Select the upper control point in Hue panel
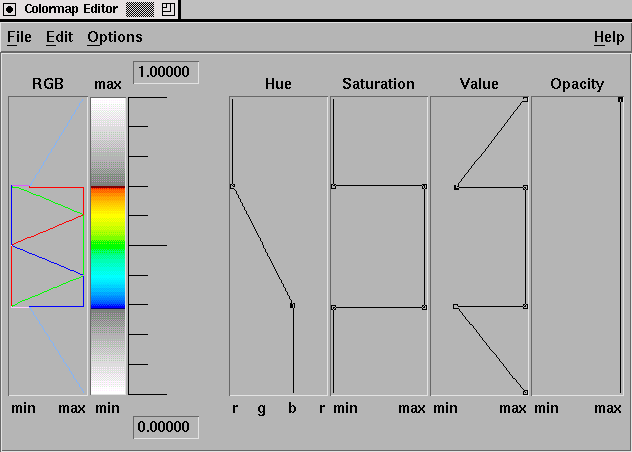Image resolution: width=632 pixels, height=452 pixels. tap(232, 186)
